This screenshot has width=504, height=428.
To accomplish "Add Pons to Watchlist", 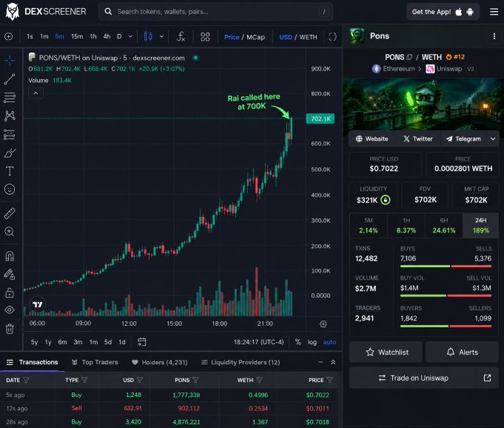I will 385,352.
